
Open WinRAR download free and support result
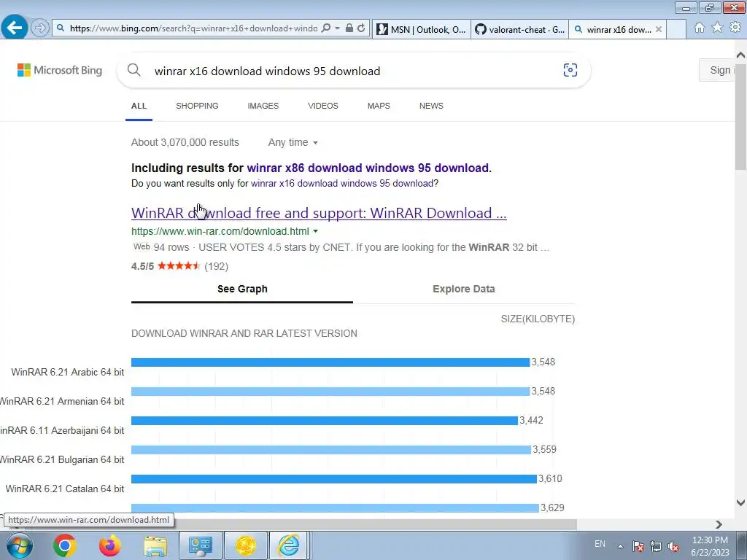319,213
